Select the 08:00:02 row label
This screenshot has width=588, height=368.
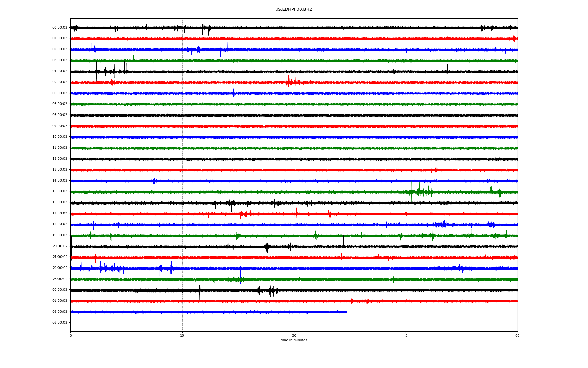coord(60,115)
